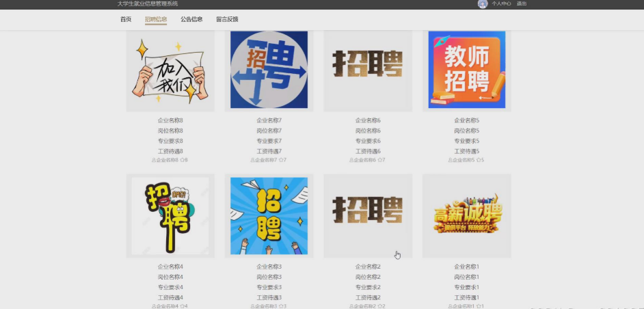Select the 招聘信息 navigation tab
Screen dimensions: 644x309
point(156,19)
